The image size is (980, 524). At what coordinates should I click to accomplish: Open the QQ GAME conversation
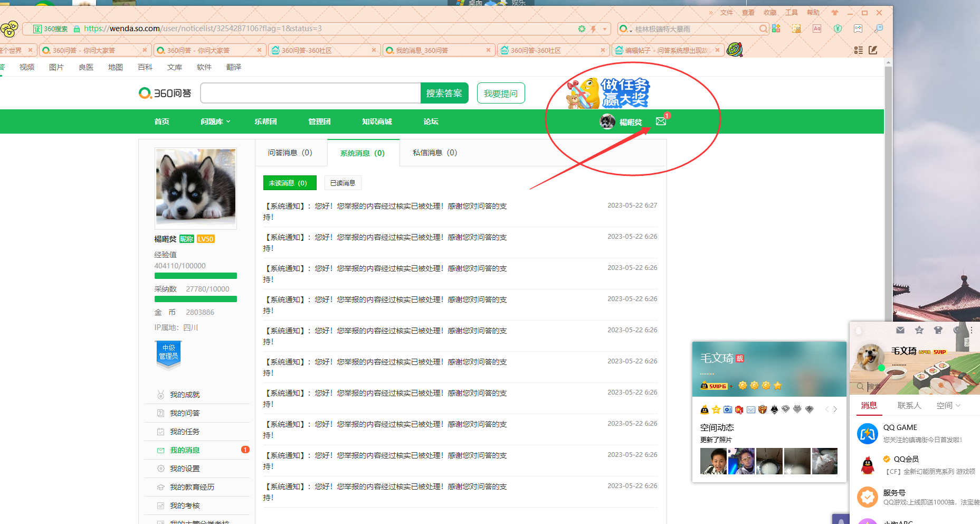coord(915,434)
